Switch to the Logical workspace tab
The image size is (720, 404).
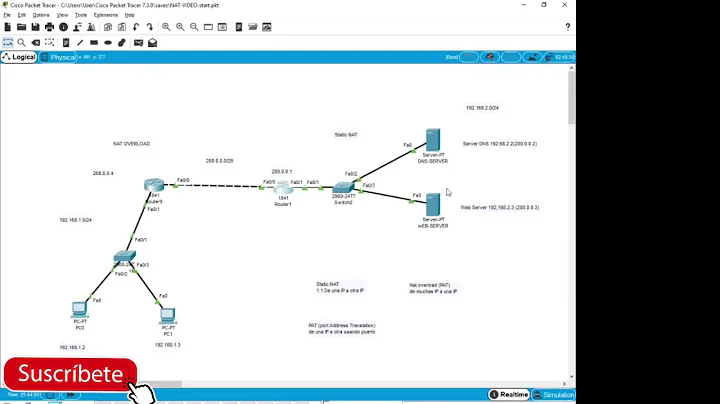click(19, 57)
